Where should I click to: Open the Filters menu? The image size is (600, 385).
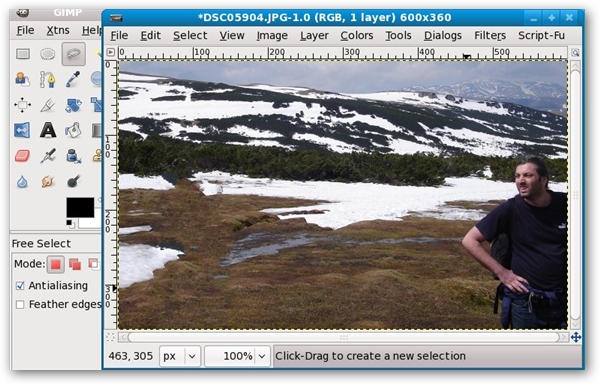tap(490, 36)
